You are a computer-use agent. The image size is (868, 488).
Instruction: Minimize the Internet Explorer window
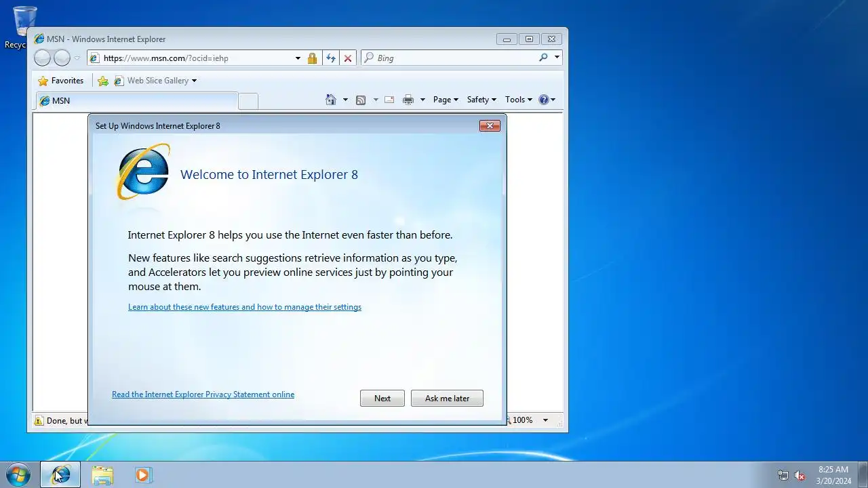click(507, 39)
